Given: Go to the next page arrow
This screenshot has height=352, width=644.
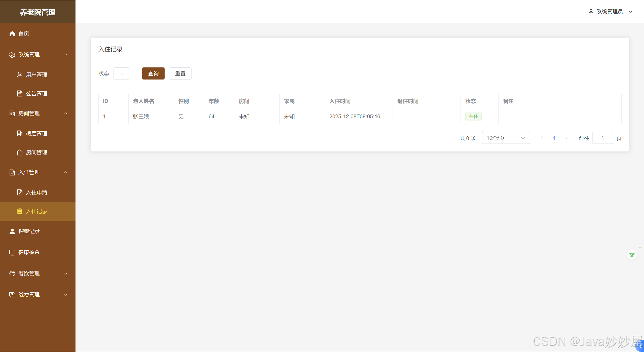Looking at the screenshot, I should click(566, 138).
